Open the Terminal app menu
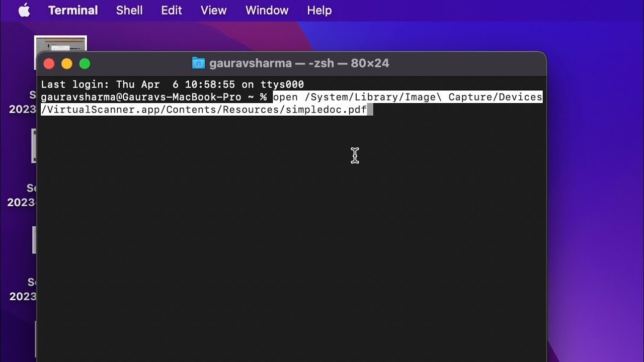Image resolution: width=644 pixels, height=362 pixels. pyautogui.click(x=73, y=10)
